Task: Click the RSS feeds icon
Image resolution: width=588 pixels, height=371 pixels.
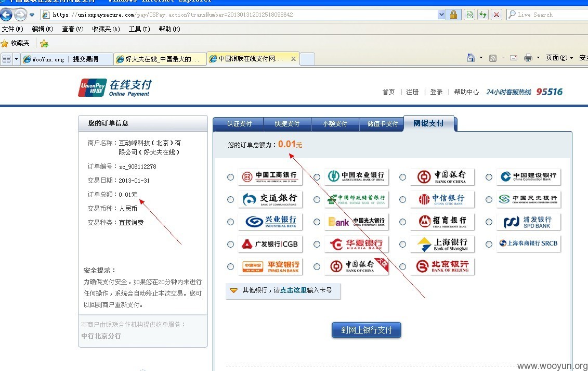Action: pos(493,58)
